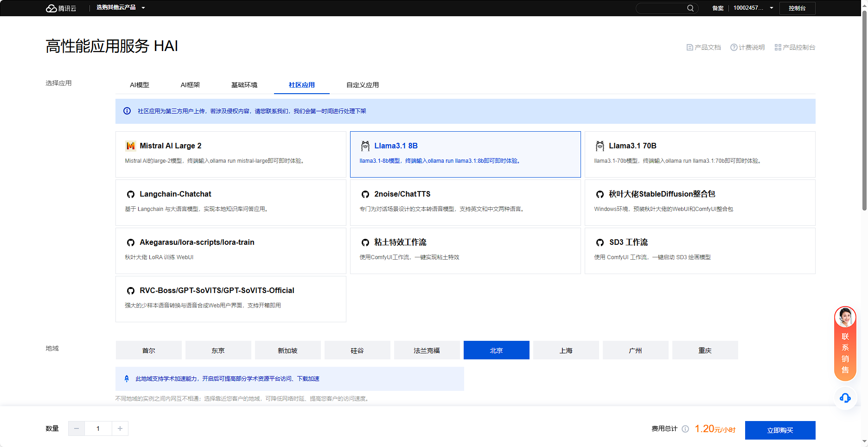Select RVC-Boss/GPT-SoVITS title text

[217, 290]
